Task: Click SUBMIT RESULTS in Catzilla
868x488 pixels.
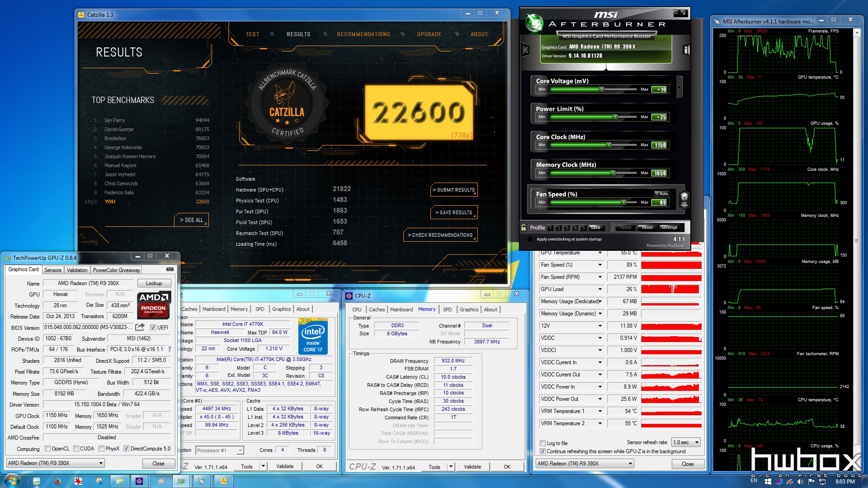Action: 454,190
